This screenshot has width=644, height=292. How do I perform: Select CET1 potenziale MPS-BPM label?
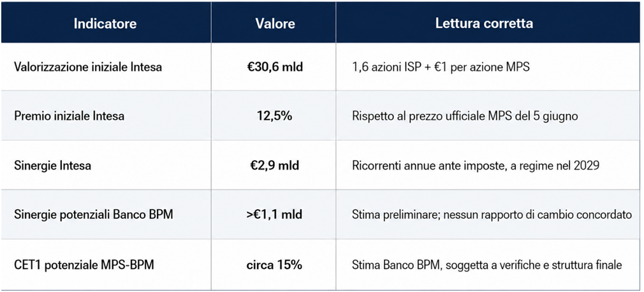[84, 265]
